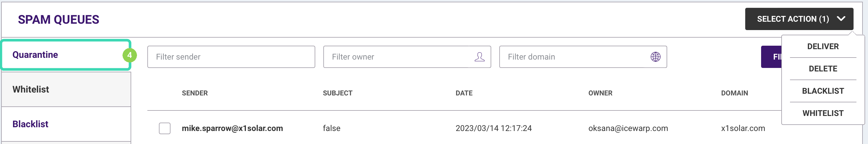The width and height of the screenshot is (868, 144).
Task: Choose Delete from the action menu
Action: pos(823,69)
